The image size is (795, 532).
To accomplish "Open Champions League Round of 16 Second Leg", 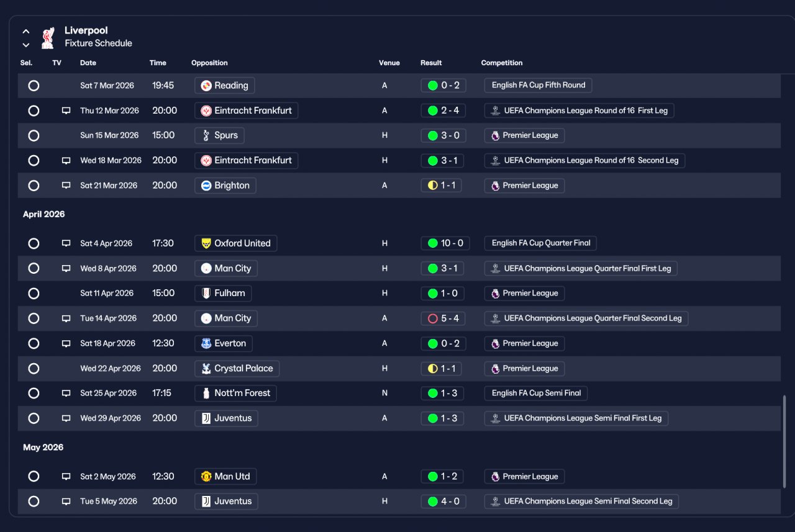I will click(584, 161).
